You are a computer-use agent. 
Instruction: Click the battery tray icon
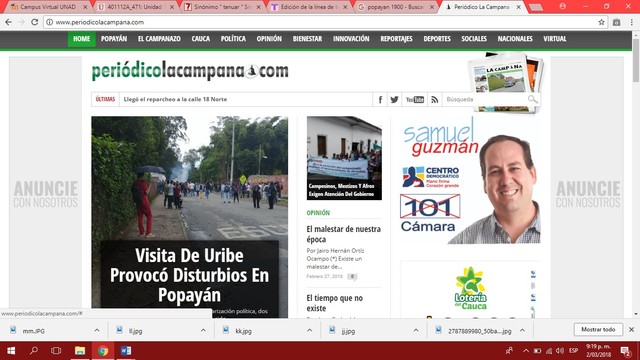(x=538, y=351)
